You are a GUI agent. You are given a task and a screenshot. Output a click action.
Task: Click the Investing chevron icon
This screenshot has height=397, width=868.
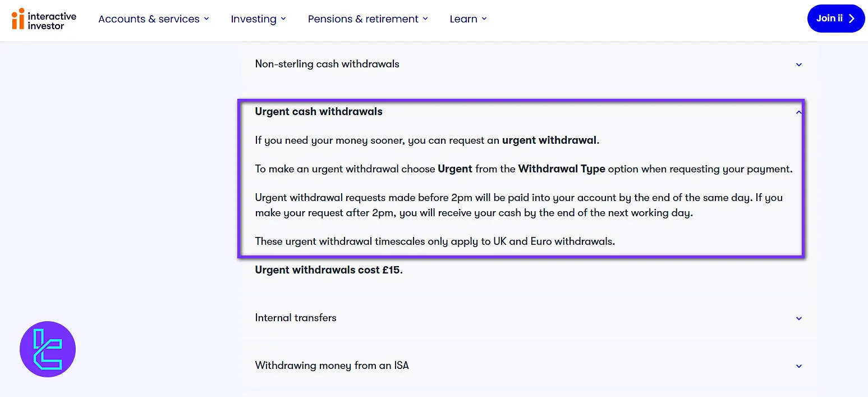point(284,19)
